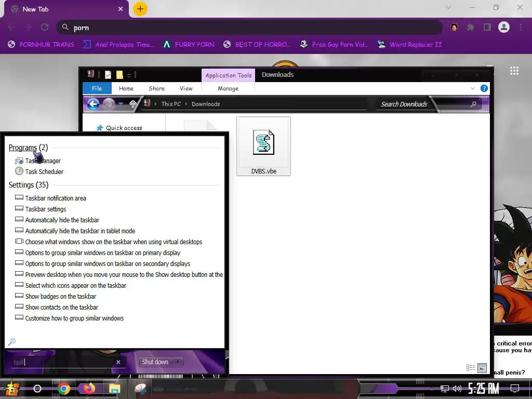The image size is (532, 399).
Task: Go forward in Explorer navigation
Action: pos(109,104)
